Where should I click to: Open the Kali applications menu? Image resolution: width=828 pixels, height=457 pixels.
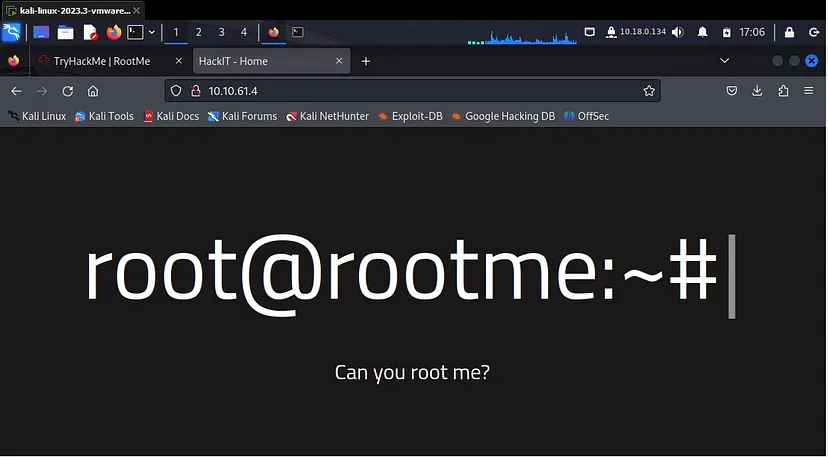[x=12, y=32]
